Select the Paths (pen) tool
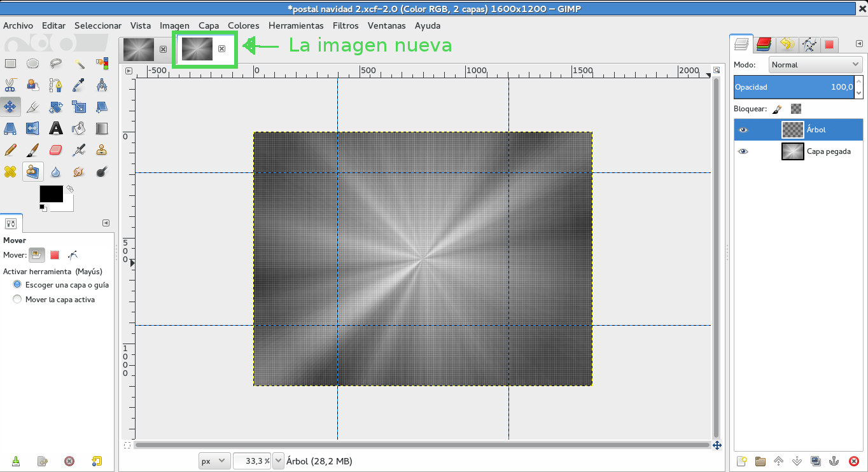 [55, 85]
